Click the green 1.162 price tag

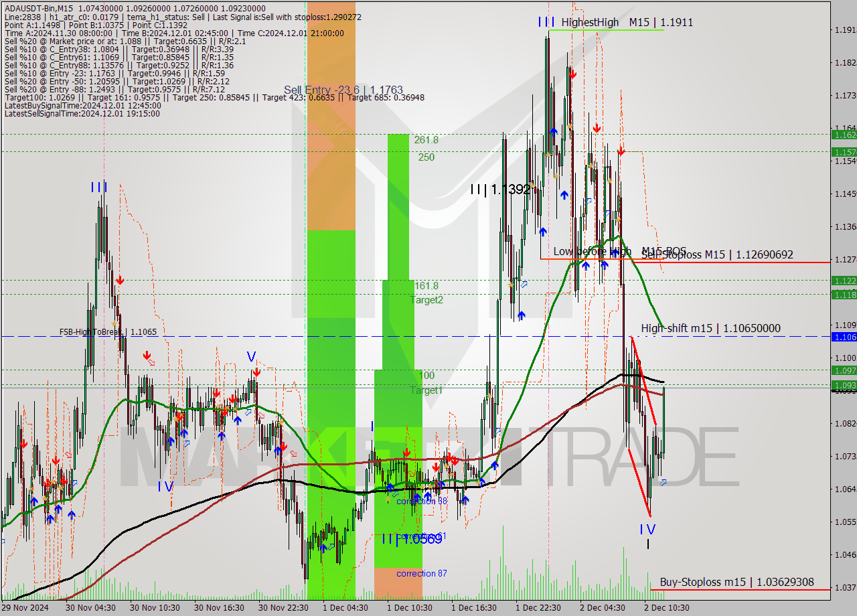[x=844, y=135]
